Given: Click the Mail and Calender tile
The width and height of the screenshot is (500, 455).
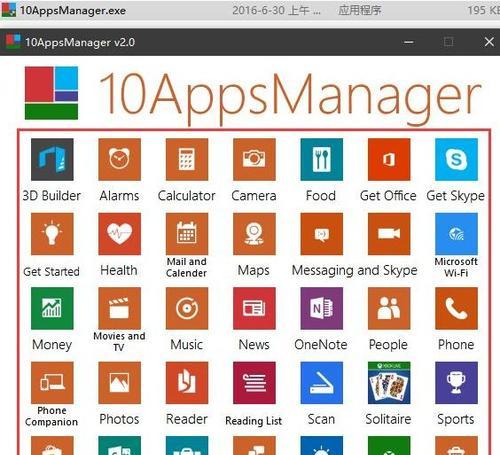Looking at the screenshot, I should [187, 234].
